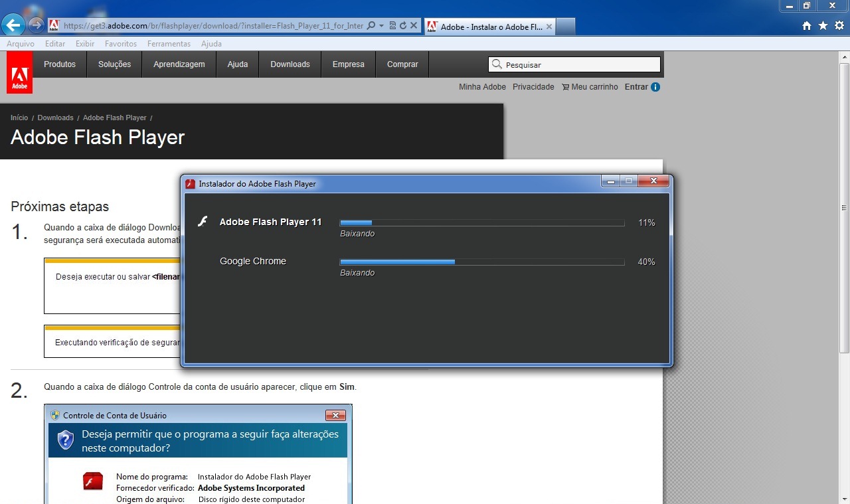Click the page vertical scrollbar thumb
850x504 pixels.
coord(845,209)
